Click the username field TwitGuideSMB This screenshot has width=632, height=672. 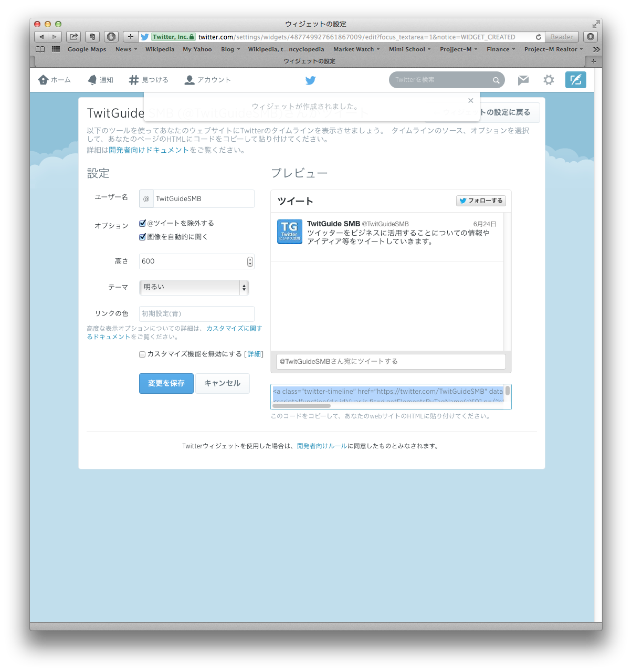tap(204, 198)
